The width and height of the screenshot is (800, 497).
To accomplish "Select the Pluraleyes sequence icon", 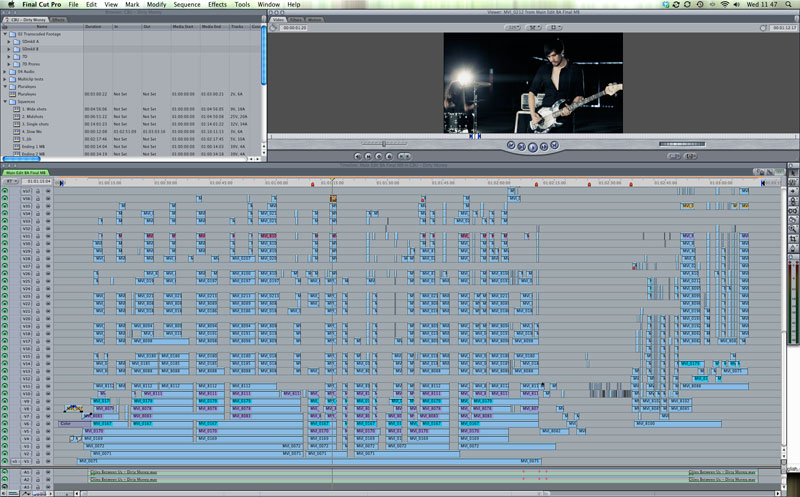I will pos(13,94).
